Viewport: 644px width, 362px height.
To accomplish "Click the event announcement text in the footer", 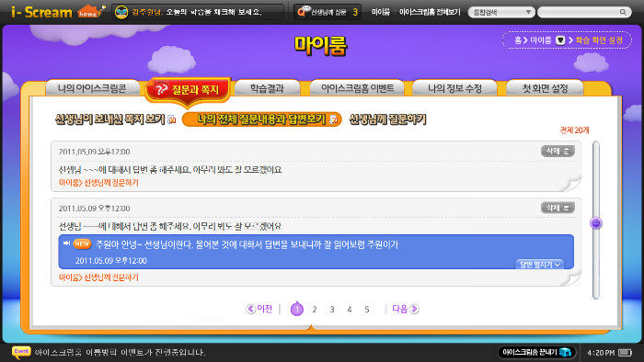I will coord(120,352).
